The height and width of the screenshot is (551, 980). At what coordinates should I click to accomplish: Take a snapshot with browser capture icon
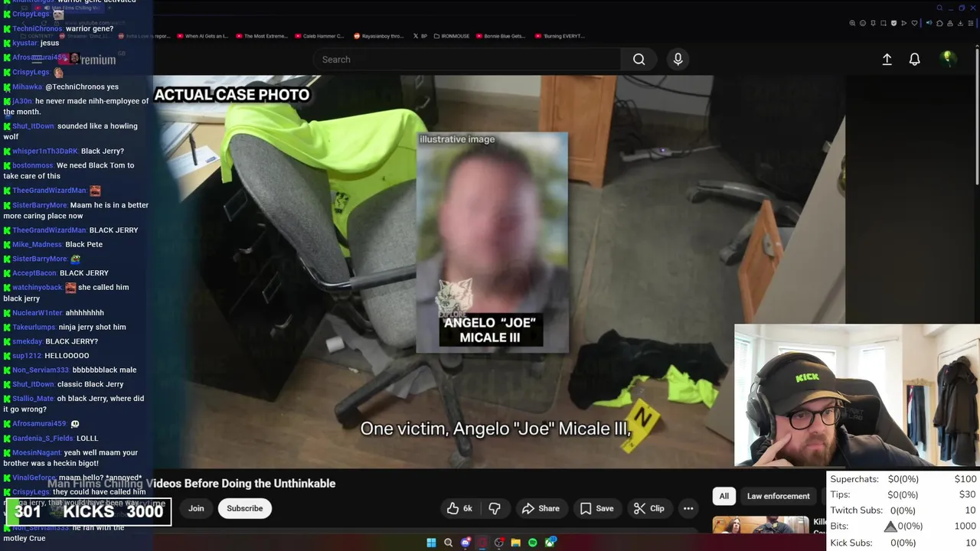884,23
